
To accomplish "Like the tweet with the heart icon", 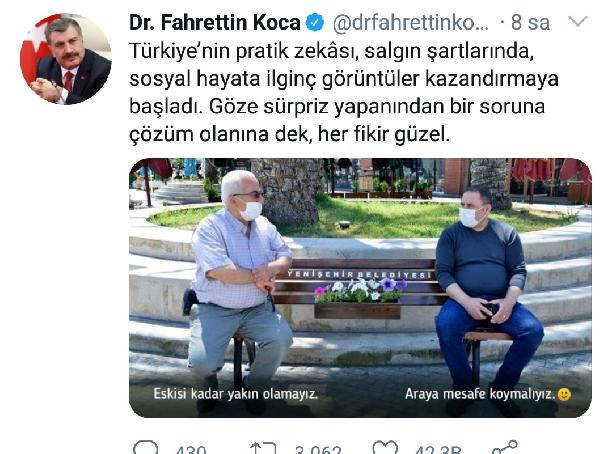I will pos(385,449).
